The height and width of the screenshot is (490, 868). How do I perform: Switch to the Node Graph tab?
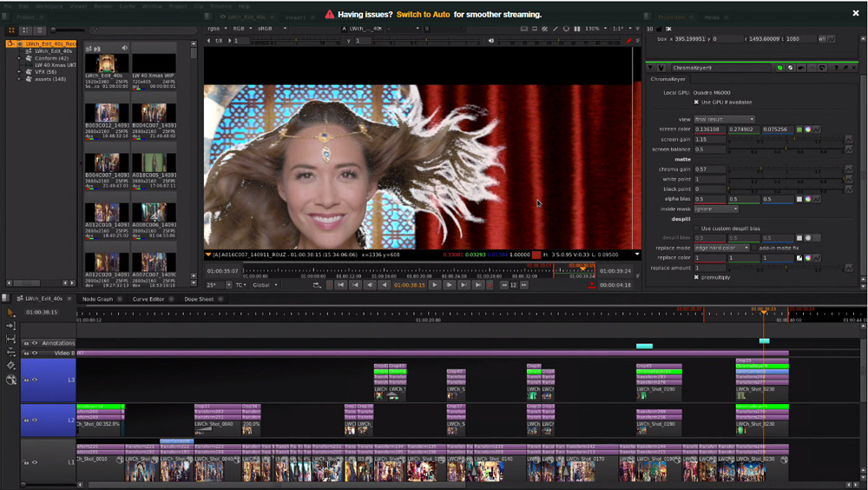click(97, 299)
